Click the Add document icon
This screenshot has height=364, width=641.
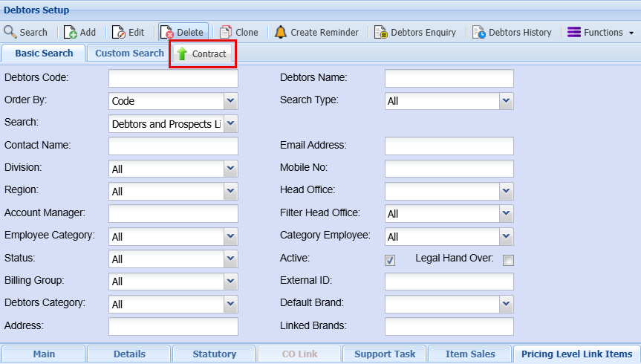[x=71, y=32]
